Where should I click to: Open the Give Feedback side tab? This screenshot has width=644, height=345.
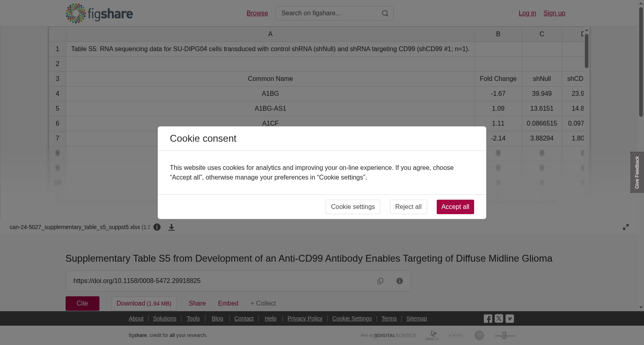click(637, 172)
